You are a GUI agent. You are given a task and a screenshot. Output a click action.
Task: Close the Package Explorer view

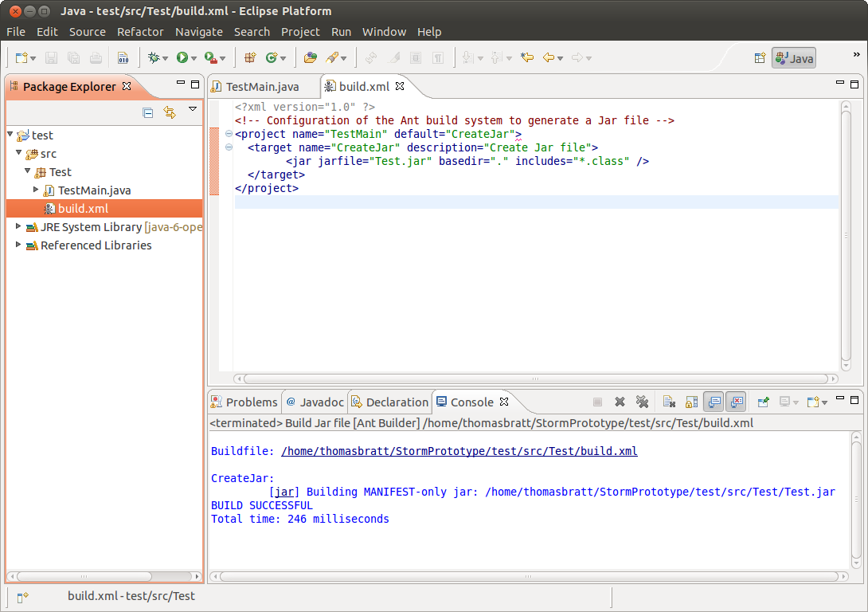(127, 86)
